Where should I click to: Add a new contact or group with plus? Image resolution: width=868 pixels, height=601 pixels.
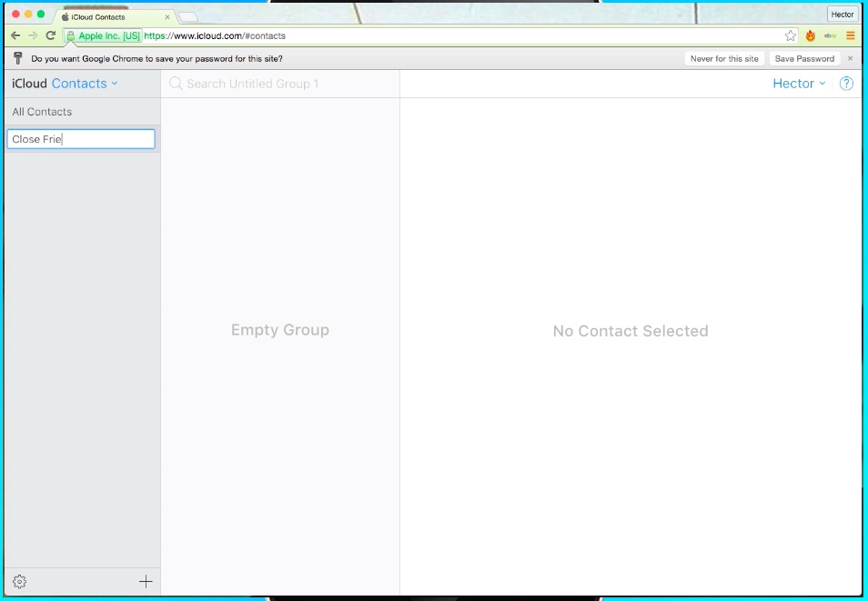146,581
